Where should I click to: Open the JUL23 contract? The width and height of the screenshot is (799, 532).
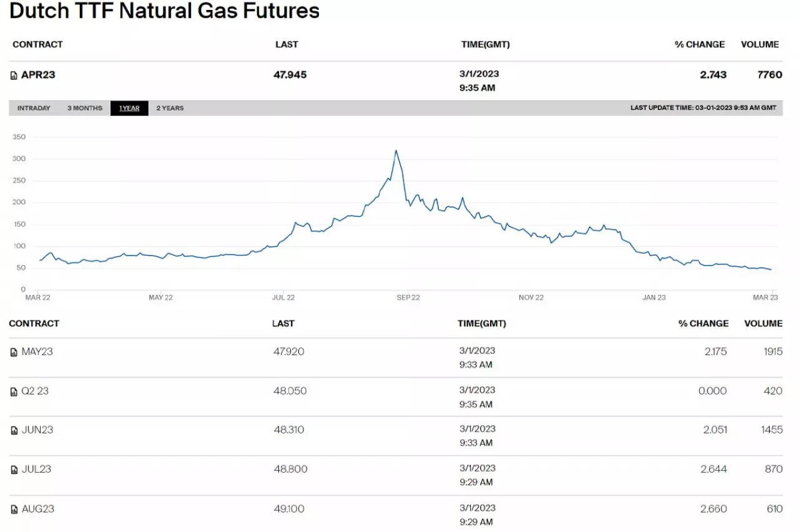pyautogui.click(x=36, y=469)
